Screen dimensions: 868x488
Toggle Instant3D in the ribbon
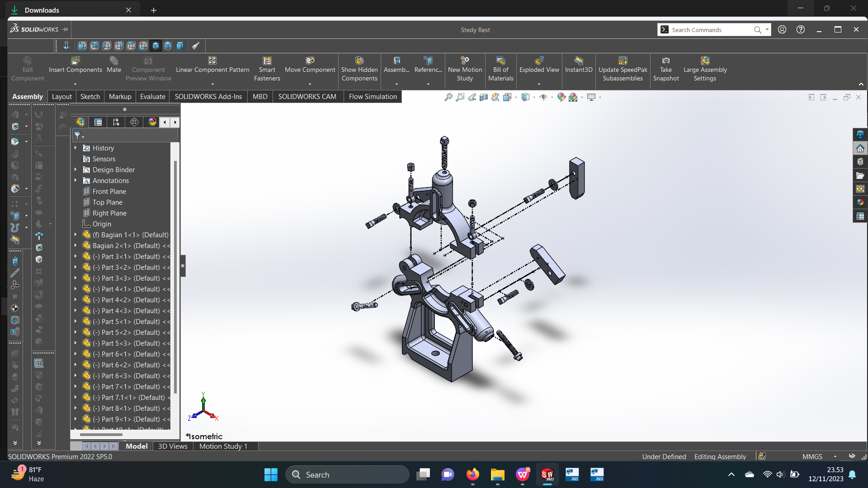pyautogui.click(x=579, y=65)
